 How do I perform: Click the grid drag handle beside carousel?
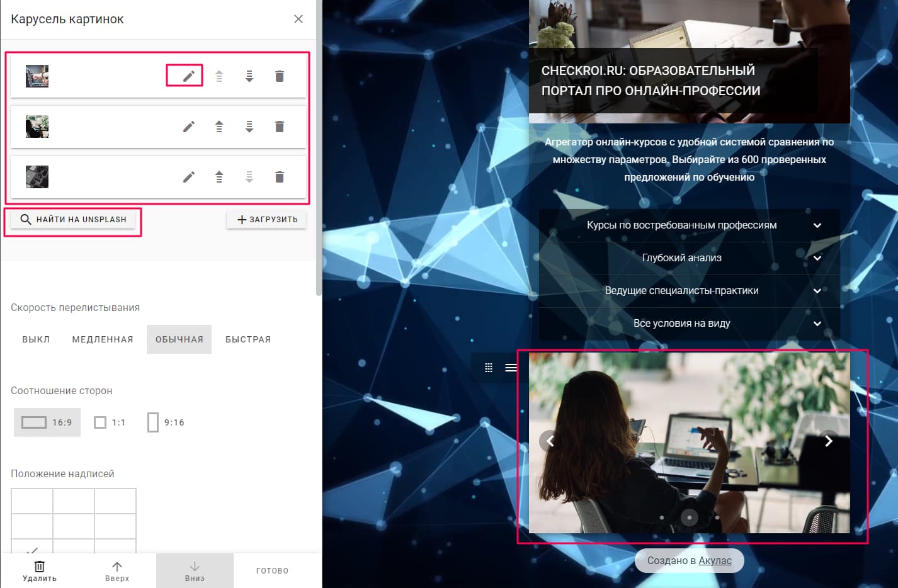489,368
